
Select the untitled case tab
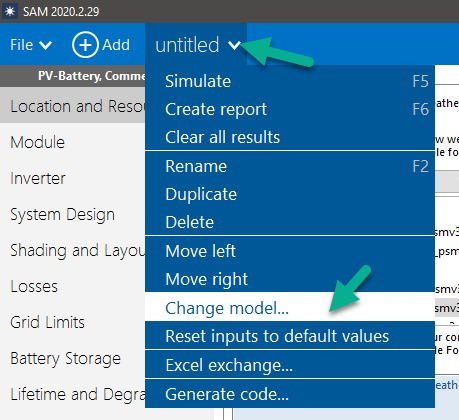pos(196,44)
